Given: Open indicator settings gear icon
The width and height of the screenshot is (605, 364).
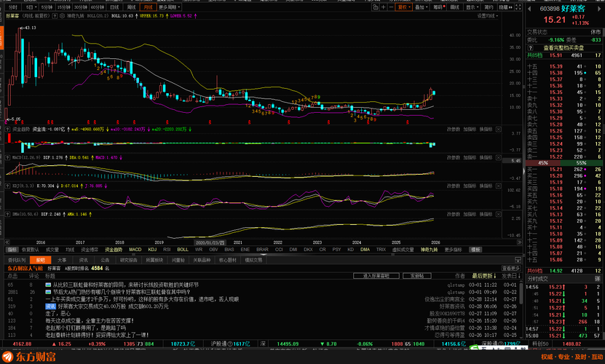Looking at the screenshot, I should [62, 16].
